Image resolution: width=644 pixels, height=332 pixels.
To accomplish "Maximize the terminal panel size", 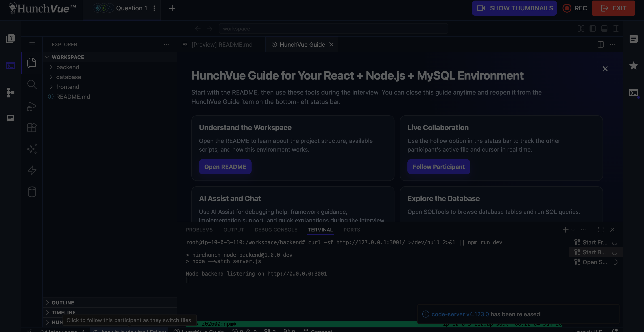I will pos(601,230).
